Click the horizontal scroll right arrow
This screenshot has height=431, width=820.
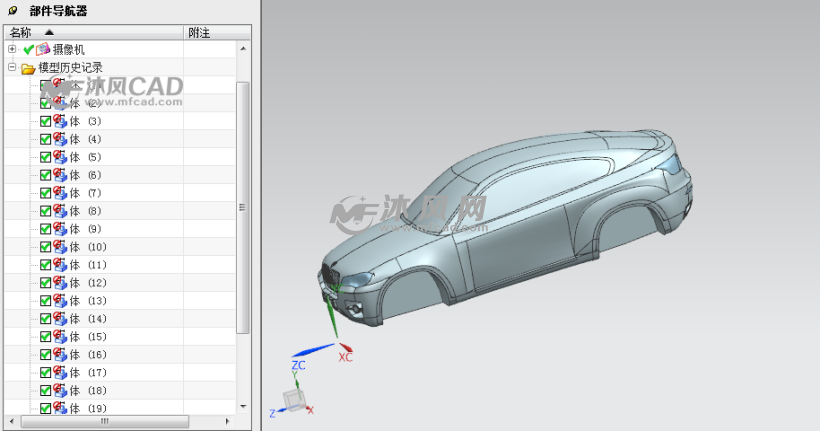click(x=227, y=421)
